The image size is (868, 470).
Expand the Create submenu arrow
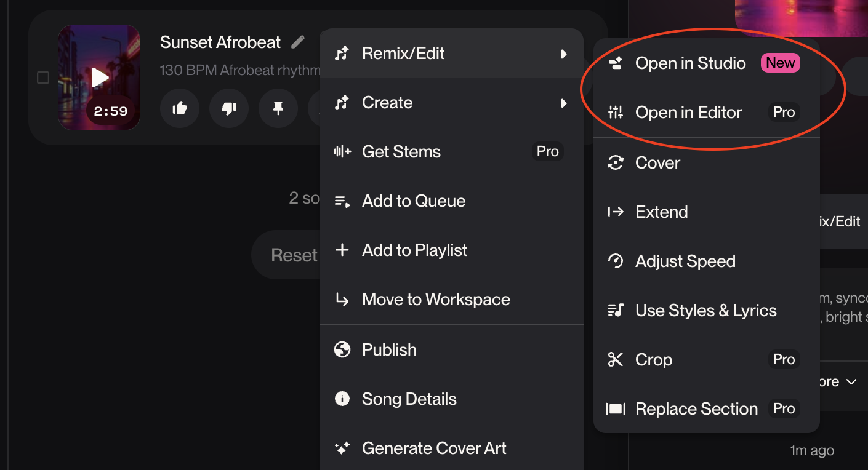(x=565, y=103)
